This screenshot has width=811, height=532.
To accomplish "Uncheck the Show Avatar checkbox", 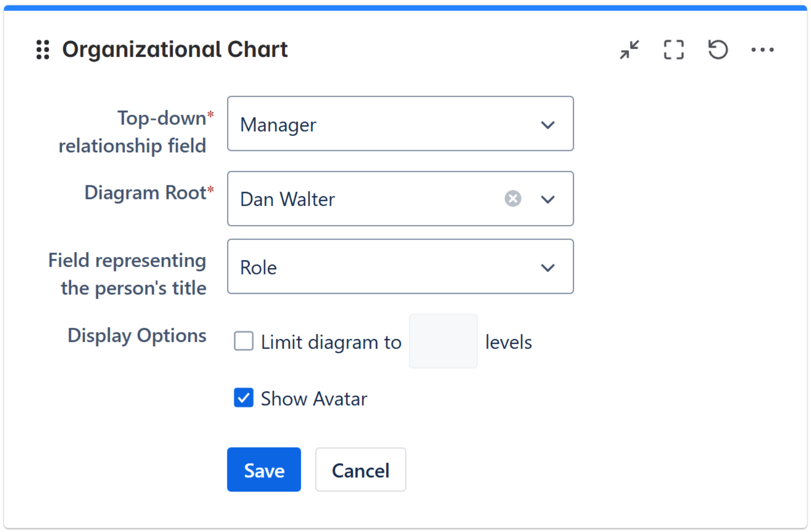I will click(x=244, y=398).
